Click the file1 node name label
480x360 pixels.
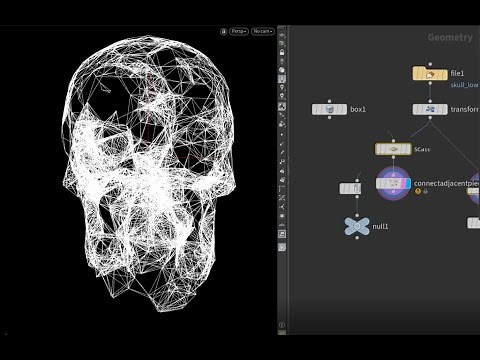457,73
